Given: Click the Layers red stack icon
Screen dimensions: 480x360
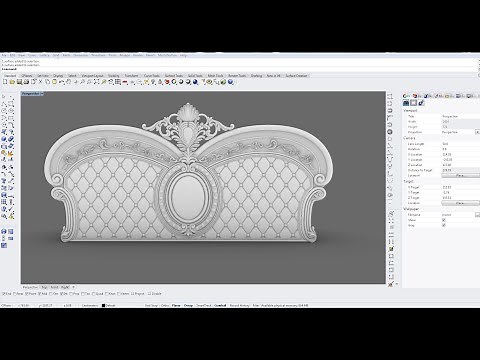Looking at the screenshot, I should pos(167,82).
